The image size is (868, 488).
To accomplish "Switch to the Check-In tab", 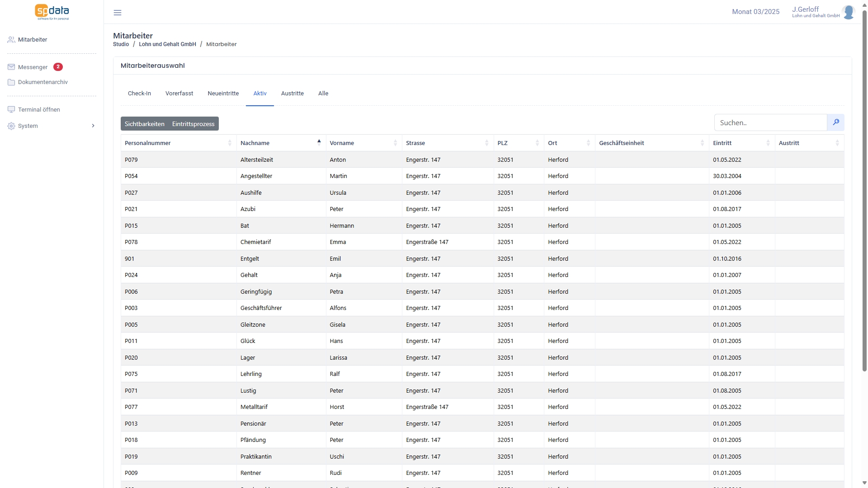I will (x=139, y=94).
